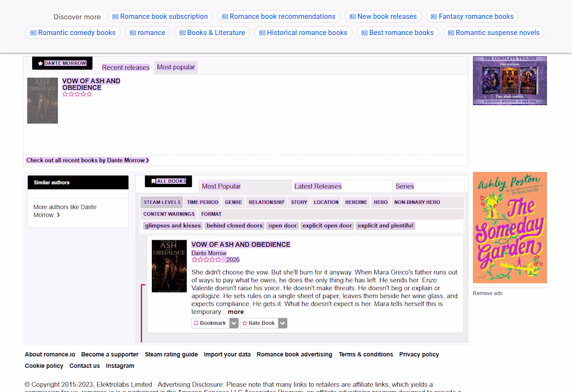Open Location filter

(326, 202)
